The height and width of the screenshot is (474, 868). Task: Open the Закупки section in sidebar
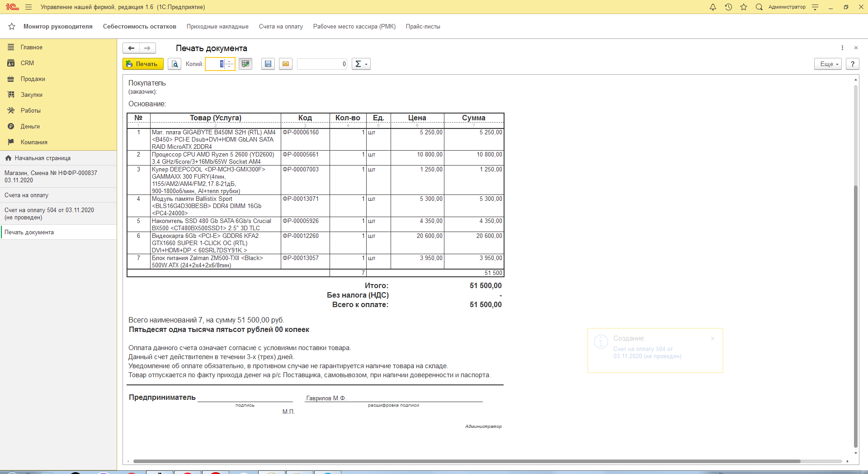[31, 95]
